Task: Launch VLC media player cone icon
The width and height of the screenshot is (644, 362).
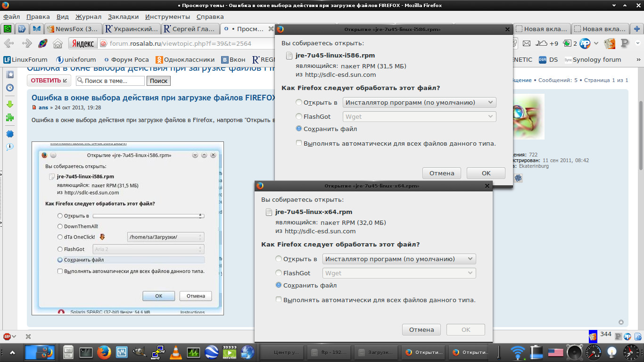Action: (175, 352)
